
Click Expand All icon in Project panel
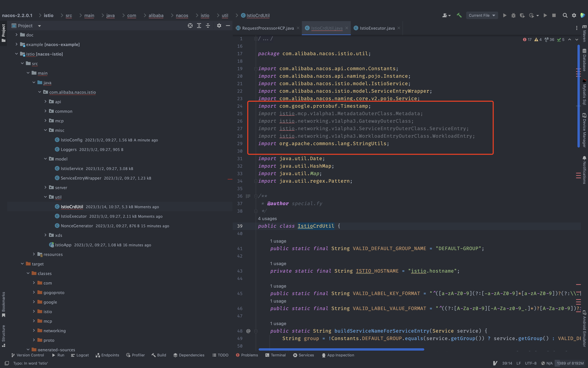(199, 26)
